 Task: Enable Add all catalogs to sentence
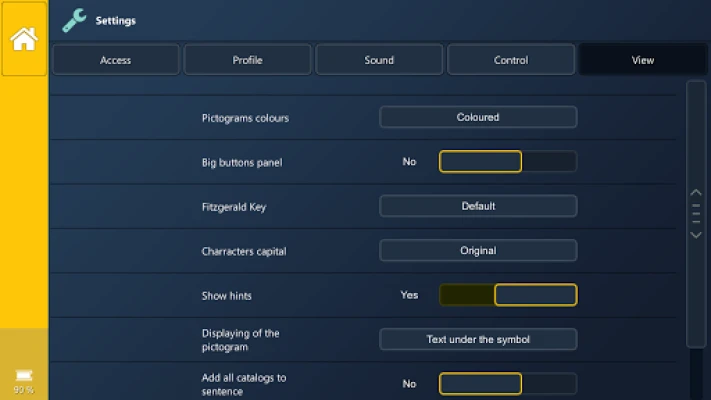508,384
